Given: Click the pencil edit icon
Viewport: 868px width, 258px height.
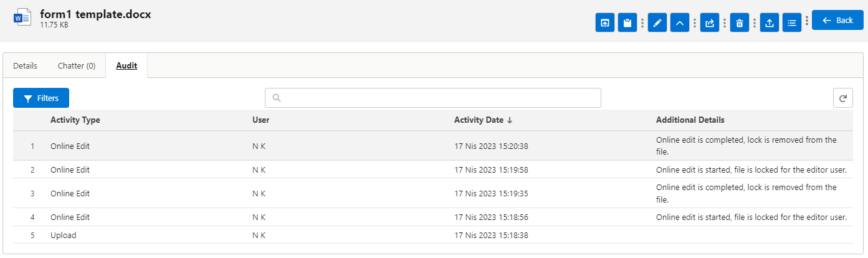Looking at the screenshot, I should coord(657,23).
